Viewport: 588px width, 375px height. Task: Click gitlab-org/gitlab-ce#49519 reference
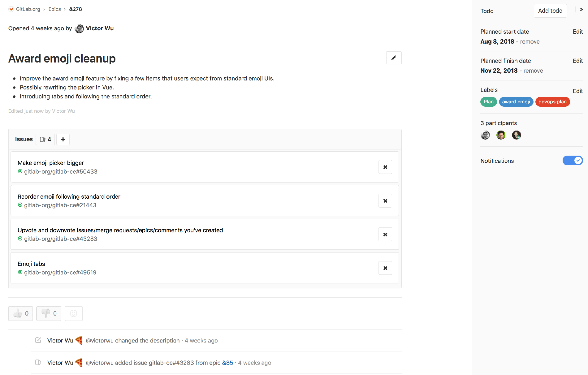(x=60, y=272)
